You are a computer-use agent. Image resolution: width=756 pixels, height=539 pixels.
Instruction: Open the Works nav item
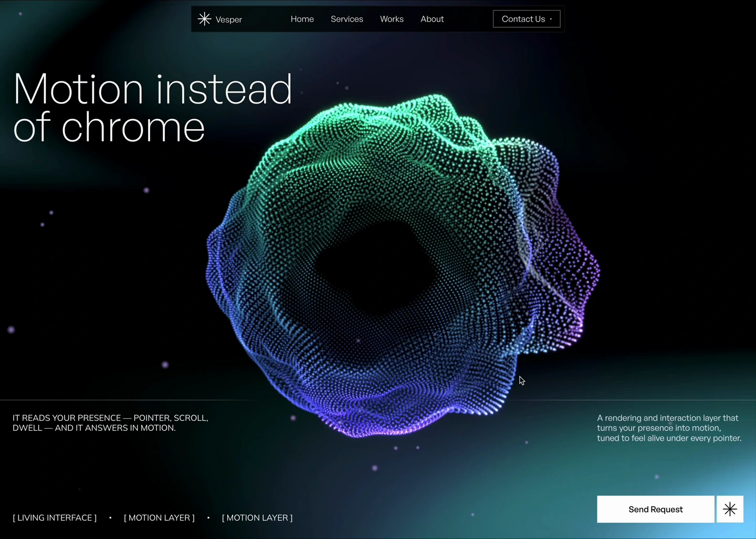pos(392,19)
